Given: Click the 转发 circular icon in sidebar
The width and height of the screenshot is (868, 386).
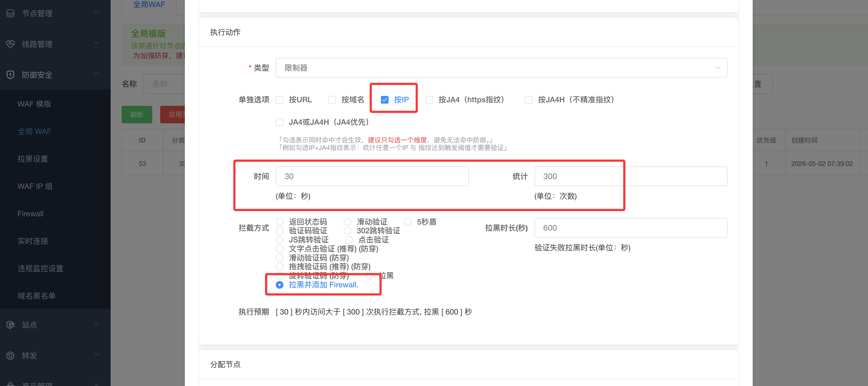Looking at the screenshot, I should 10,355.
